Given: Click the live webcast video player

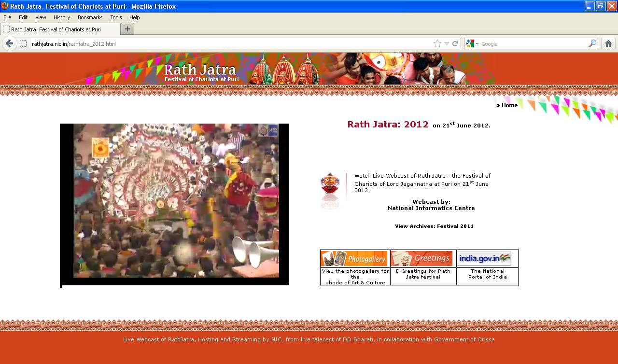Looking at the screenshot, I should coord(175,204).
